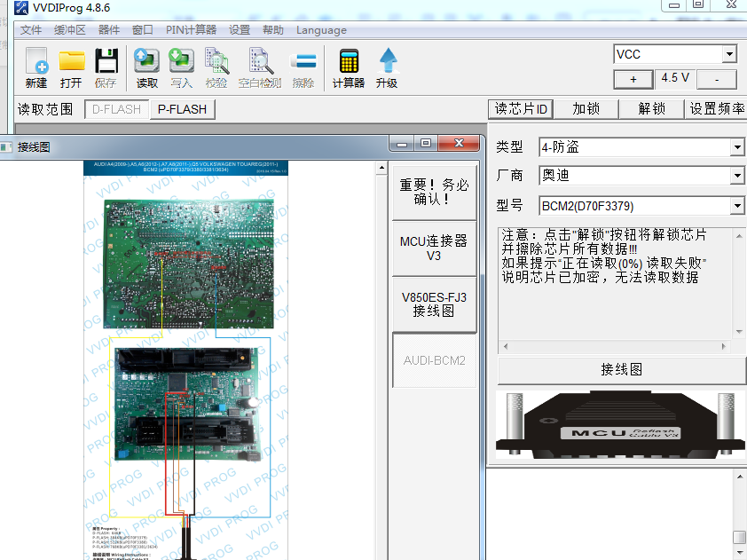This screenshot has height=560, width=747.
Task: Open the 计算器 calculator icon
Action: (349, 67)
